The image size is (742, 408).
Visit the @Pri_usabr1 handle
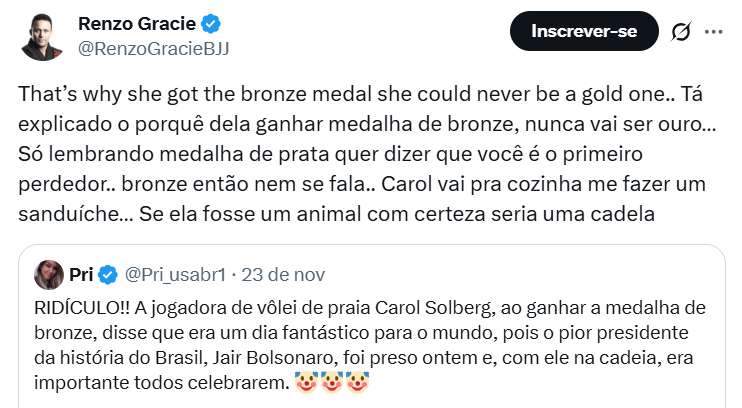(176, 273)
